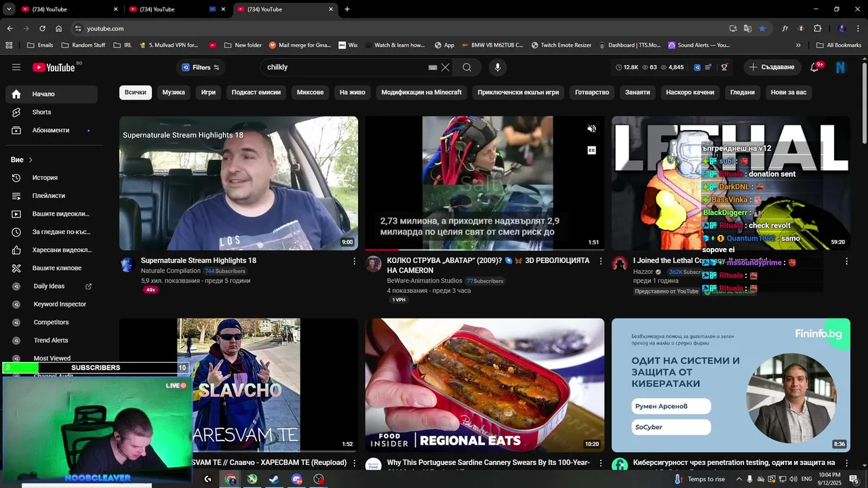Click the YouTube logo

tap(54, 67)
